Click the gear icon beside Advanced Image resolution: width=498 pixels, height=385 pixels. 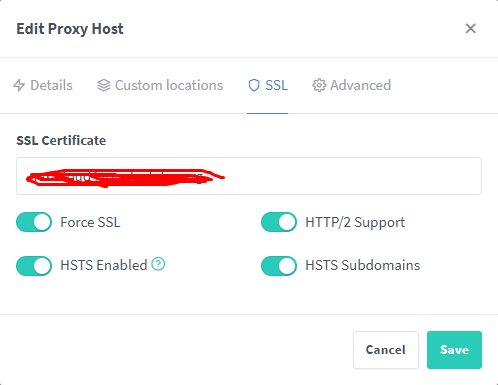[319, 85]
